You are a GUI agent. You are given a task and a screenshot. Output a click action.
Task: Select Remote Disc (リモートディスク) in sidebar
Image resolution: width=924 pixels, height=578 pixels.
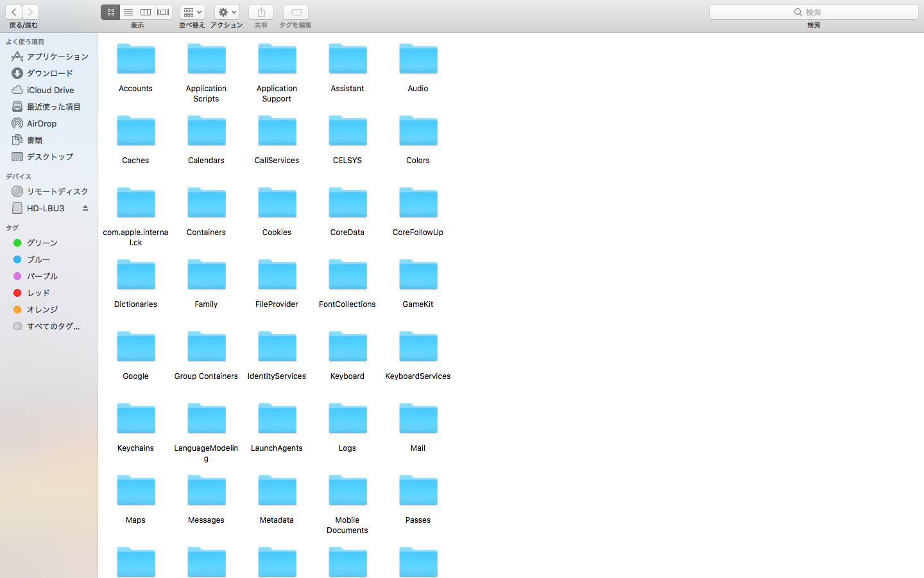49,191
